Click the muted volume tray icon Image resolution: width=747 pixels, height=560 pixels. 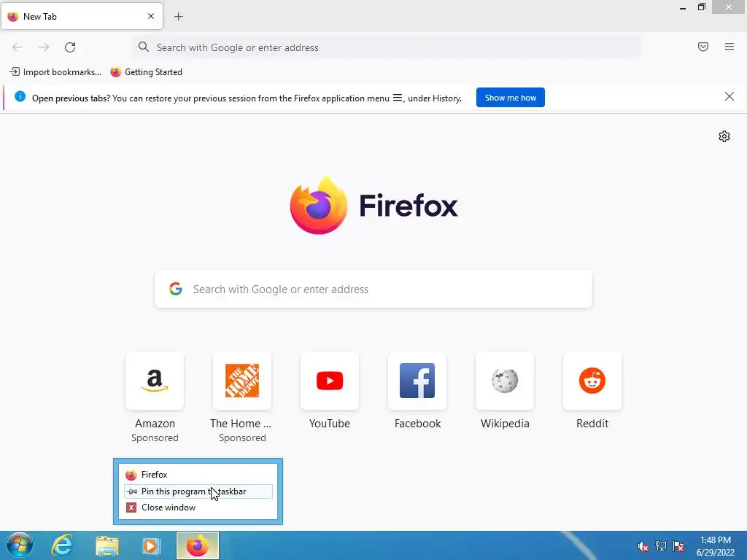pos(643,546)
